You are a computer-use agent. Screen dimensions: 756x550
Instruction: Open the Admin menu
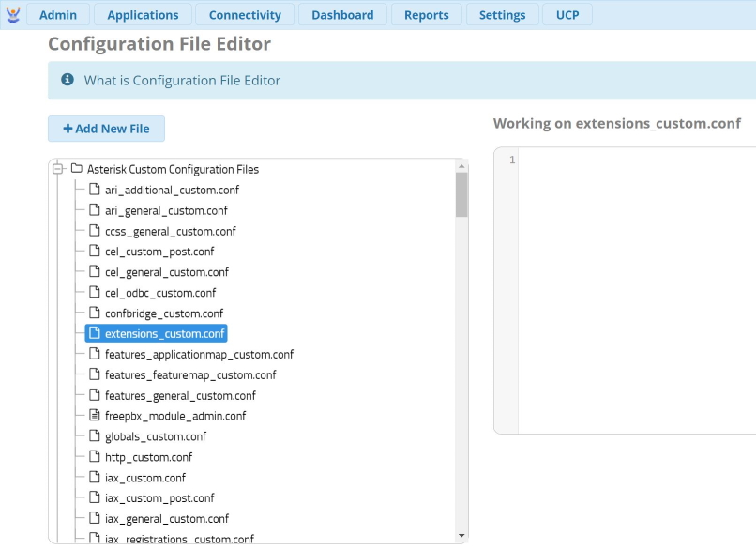coord(58,15)
